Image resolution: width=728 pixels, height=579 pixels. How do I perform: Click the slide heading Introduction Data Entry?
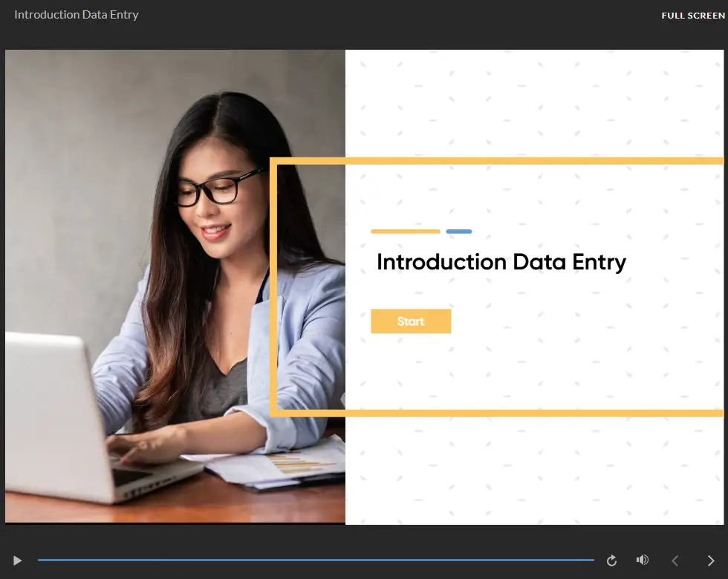(501, 262)
